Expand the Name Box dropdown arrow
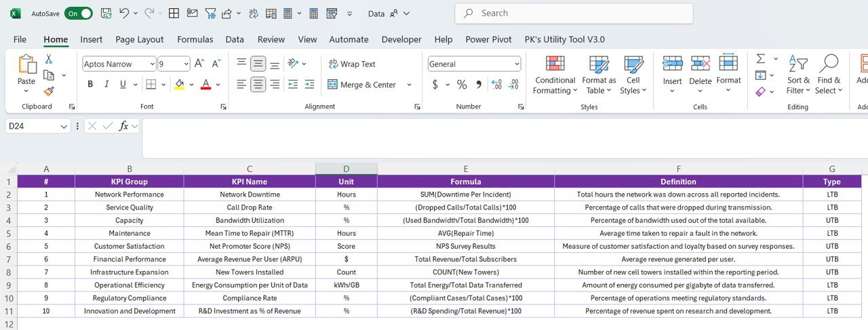 click(64, 126)
